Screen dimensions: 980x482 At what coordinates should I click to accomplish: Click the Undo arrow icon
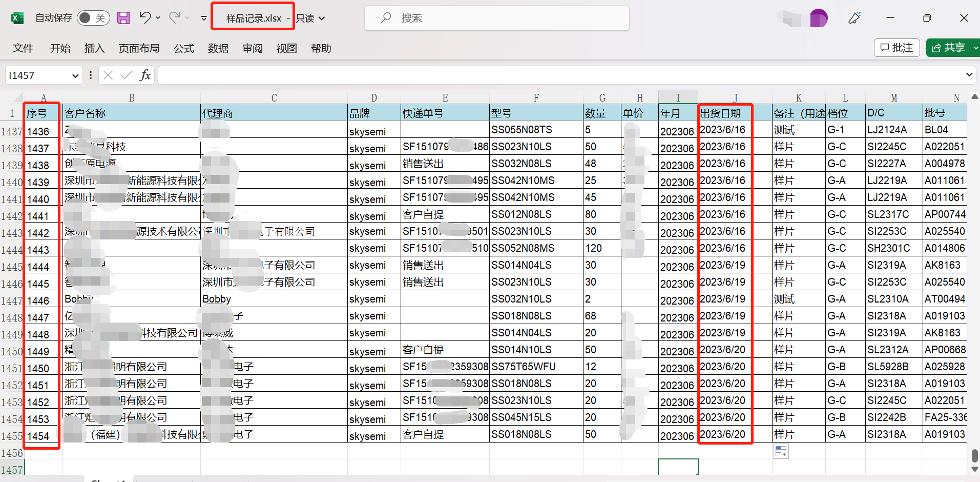pos(145,18)
